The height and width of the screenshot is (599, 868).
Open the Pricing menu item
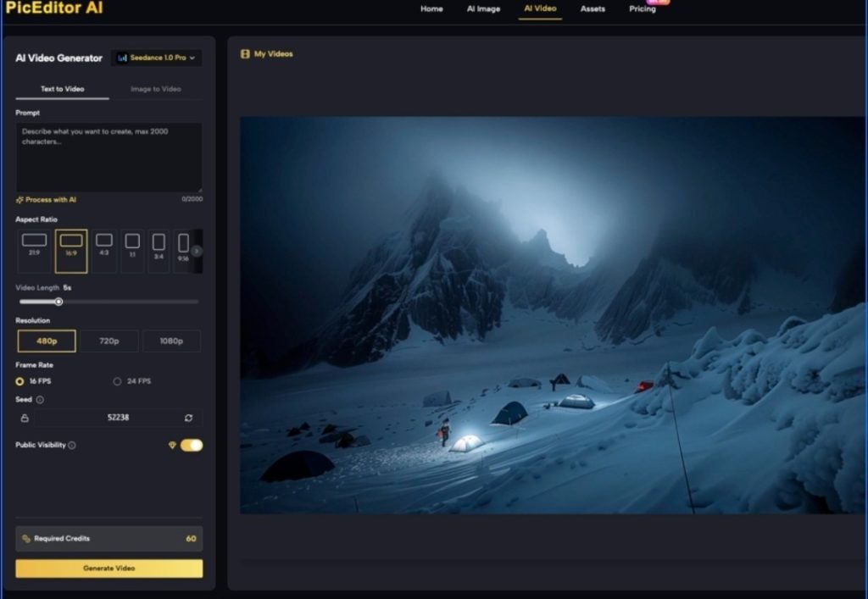(642, 9)
